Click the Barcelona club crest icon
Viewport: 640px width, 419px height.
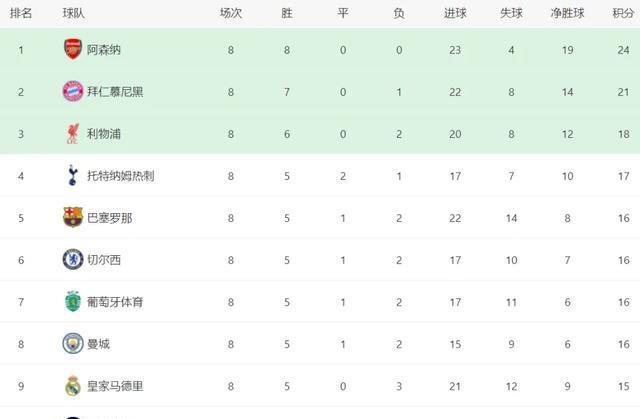coord(72,217)
